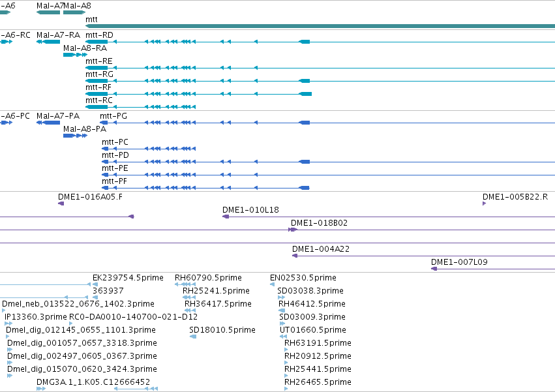The height and width of the screenshot is (392, 555).
Task: Click the Dmel_dig_012145_0655_1101.3prime label
Action: [x=81, y=331]
